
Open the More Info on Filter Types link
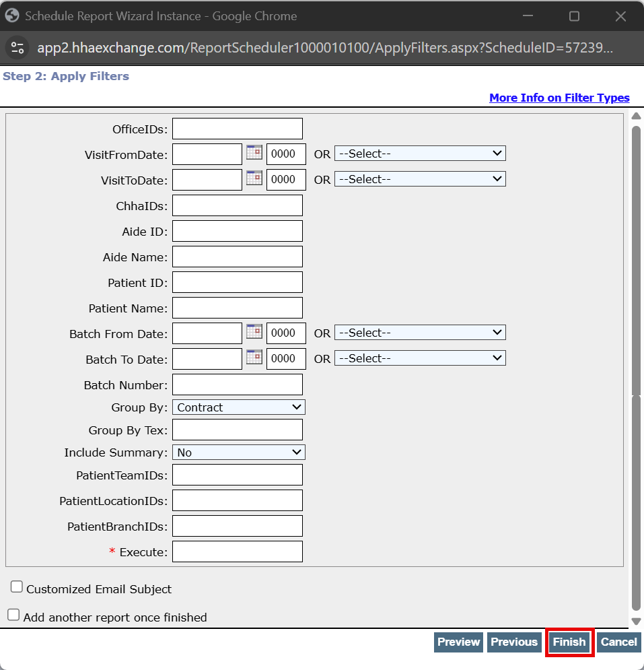[559, 98]
